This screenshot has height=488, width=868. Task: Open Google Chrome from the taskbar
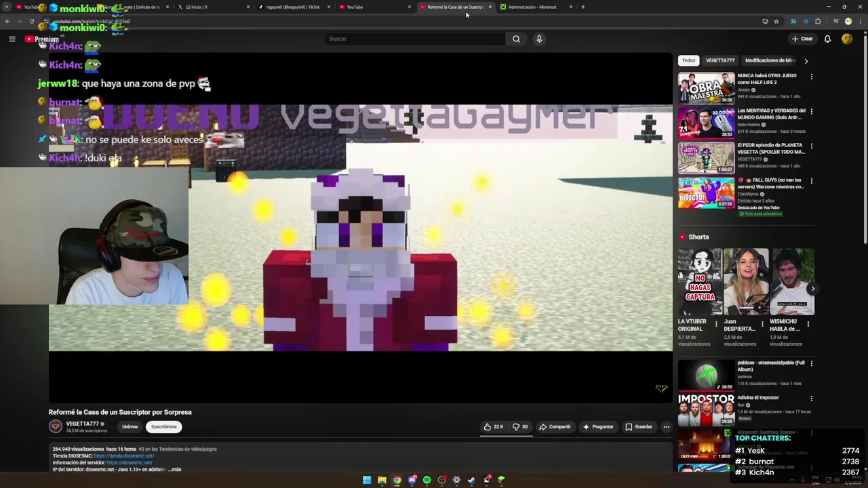[x=397, y=480]
